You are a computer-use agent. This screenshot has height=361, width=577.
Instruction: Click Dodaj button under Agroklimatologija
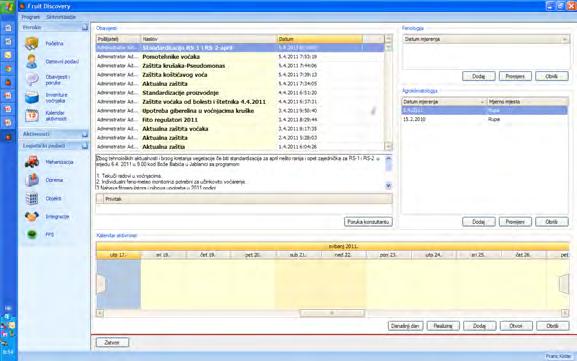click(x=478, y=222)
